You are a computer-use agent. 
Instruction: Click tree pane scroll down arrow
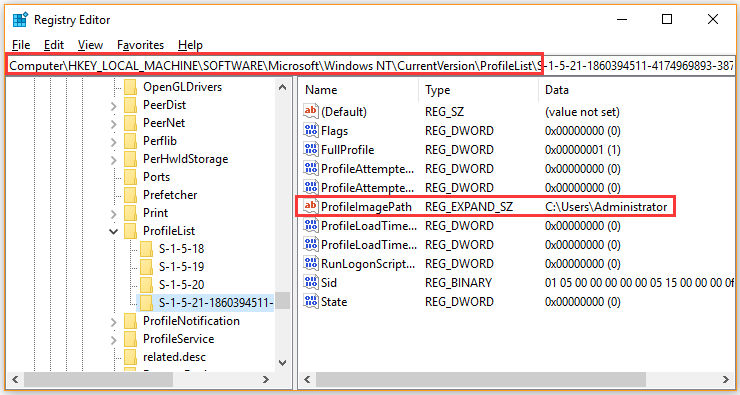[x=282, y=362]
